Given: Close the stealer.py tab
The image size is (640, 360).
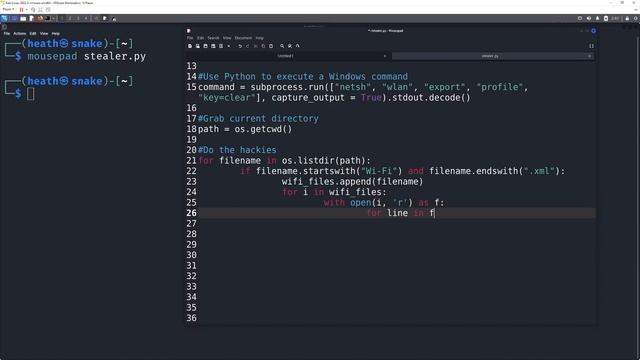Looking at the screenshot, I should pyautogui.click(x=589, y=56).
